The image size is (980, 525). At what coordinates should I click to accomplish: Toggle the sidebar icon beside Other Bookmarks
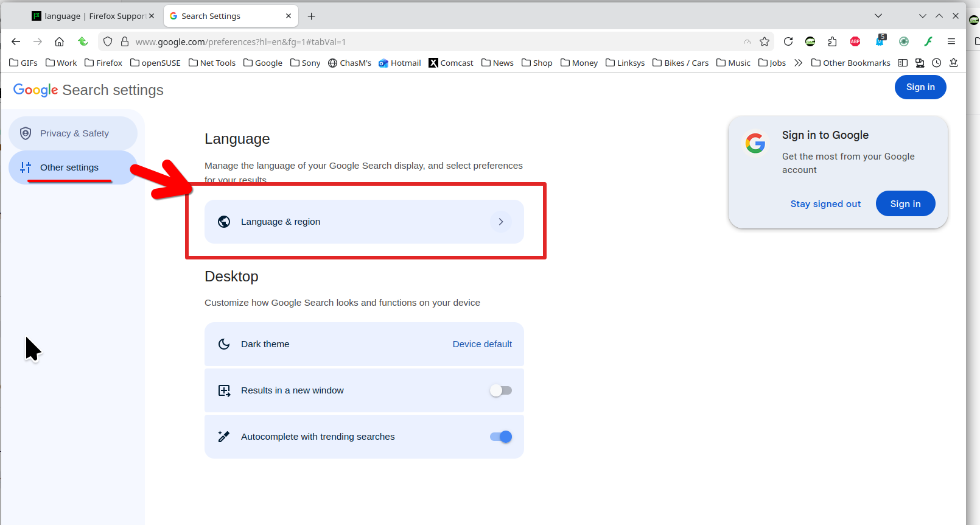[903, 63]
